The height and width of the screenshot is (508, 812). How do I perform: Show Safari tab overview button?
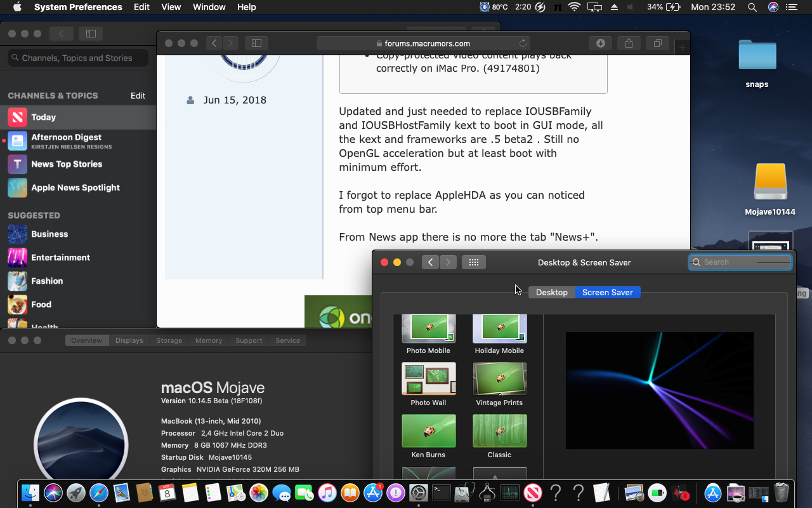658,43
